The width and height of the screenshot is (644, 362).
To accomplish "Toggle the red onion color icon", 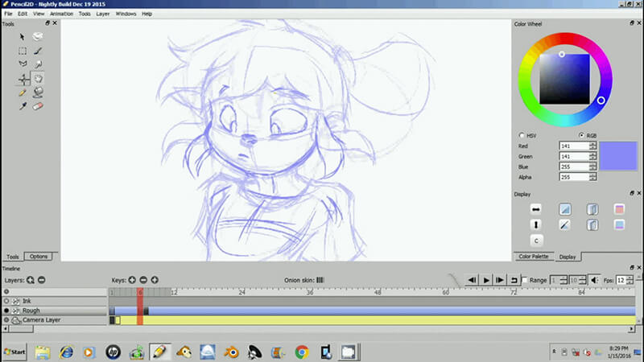I will (x=619, y=209).
